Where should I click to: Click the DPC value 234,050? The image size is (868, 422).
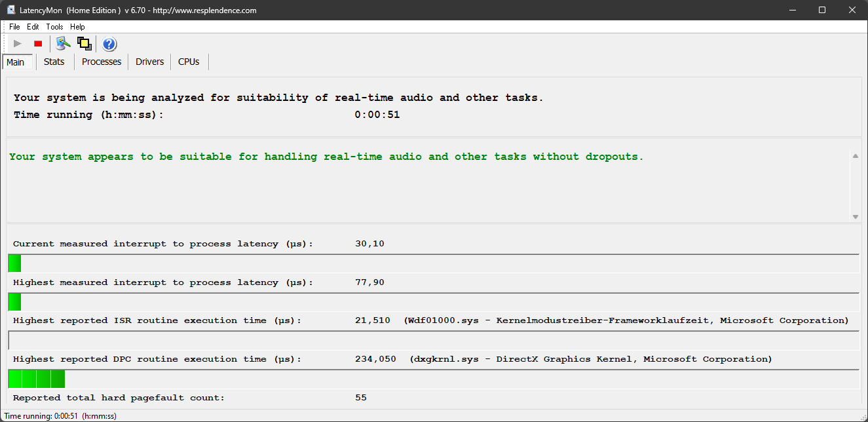coord(375,359)
